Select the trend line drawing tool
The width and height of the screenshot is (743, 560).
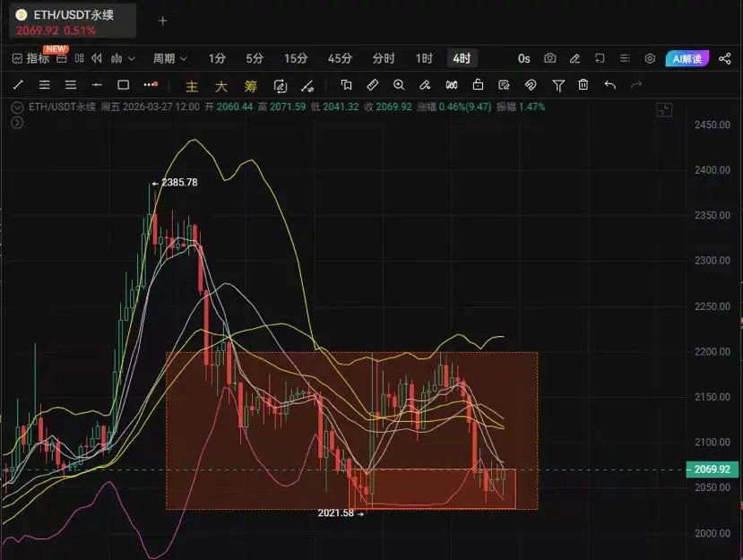pos(18,85)
